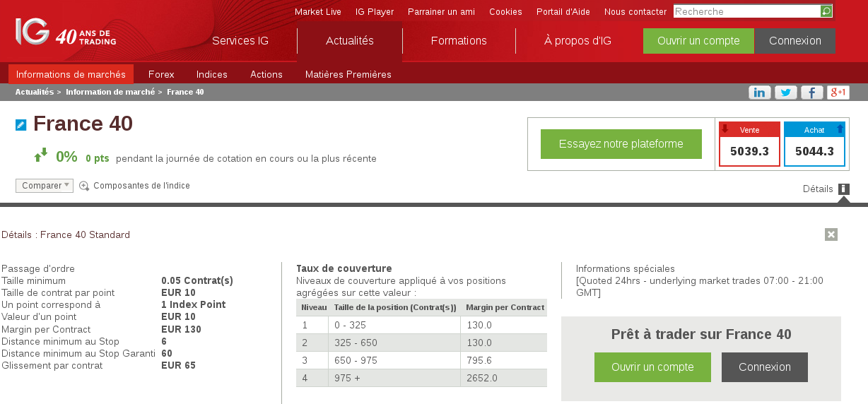Open the Portail d'Aide link

pyautogui.click(x=563, y=12)
